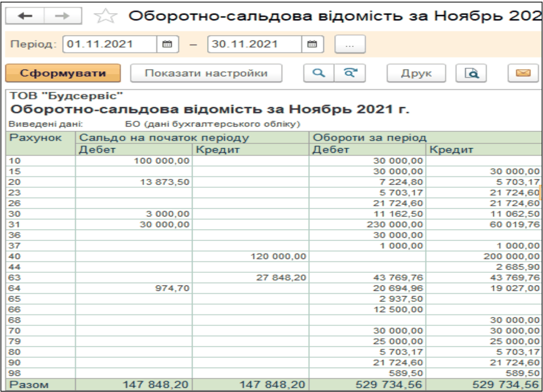Go forward with the right arrow button

63,16
